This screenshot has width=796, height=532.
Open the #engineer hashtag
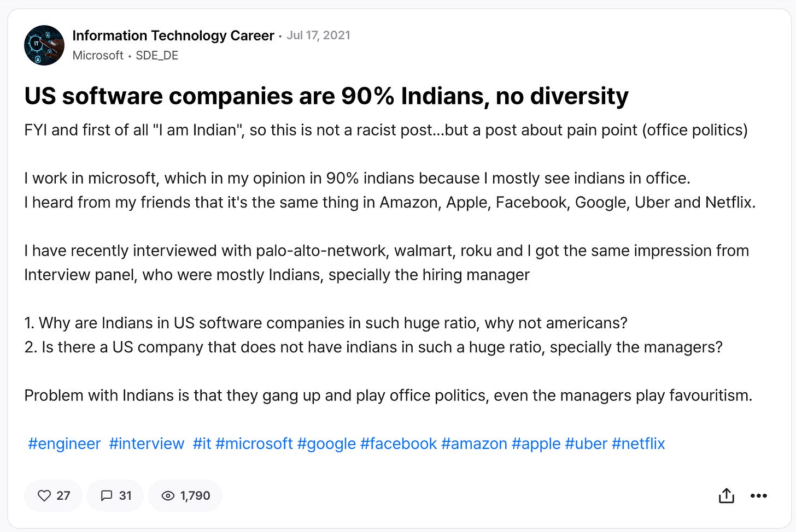[x=64, y=444]
